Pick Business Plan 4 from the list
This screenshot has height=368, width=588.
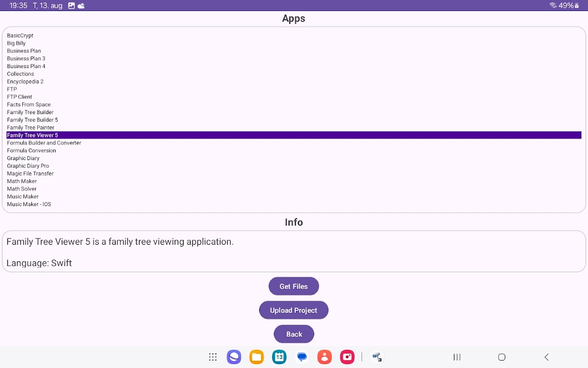pos(294,66)
